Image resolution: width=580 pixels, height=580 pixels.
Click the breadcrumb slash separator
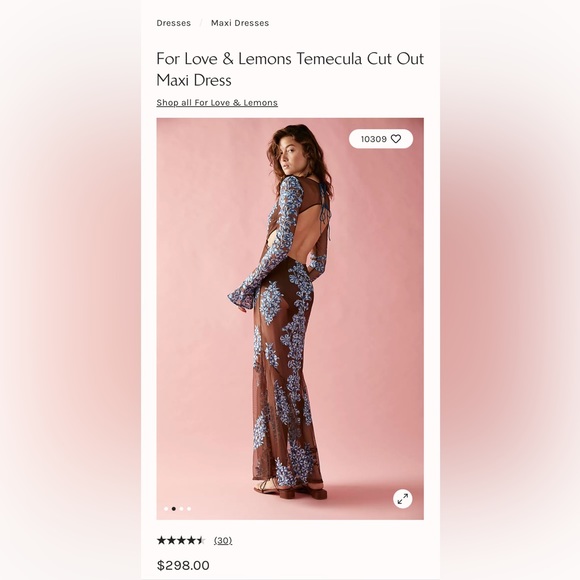coord(201,23)
